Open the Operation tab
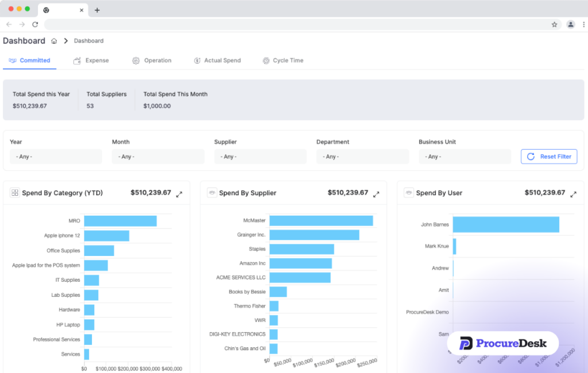The width and height of the screenshot is (588, 373). pyautogui.click(x=152, y=60)
